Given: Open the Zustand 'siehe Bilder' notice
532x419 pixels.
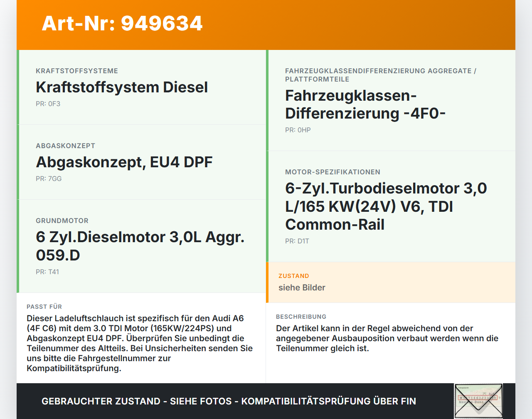Looking at the screenshot, I should click(x=302, y=288).
